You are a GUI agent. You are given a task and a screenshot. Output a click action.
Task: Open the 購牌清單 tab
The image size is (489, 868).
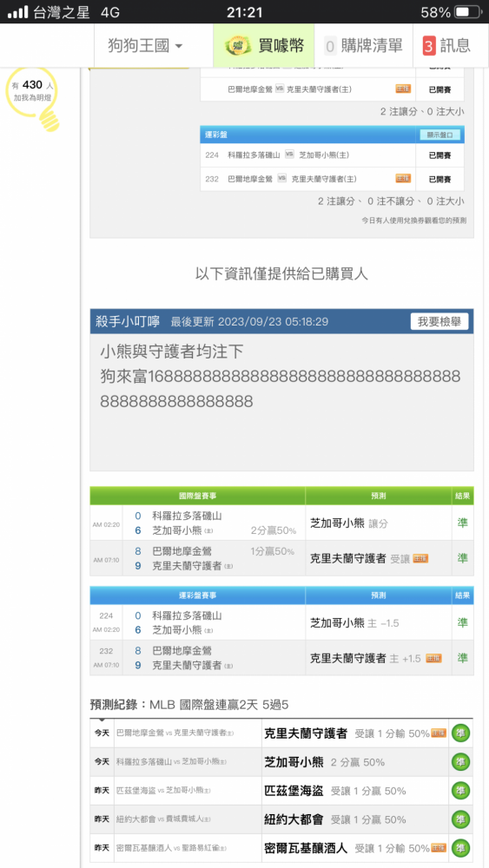pyautogui.click(x=363, y=46)
